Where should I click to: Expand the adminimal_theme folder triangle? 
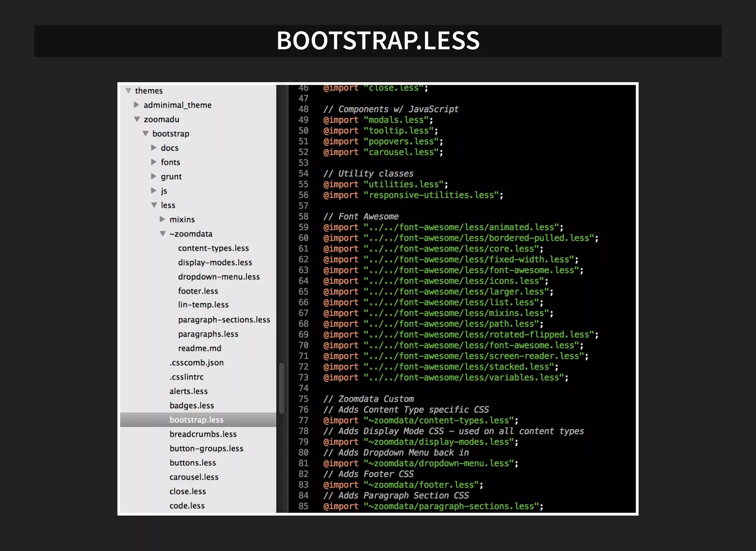click(x=137, y=105)
